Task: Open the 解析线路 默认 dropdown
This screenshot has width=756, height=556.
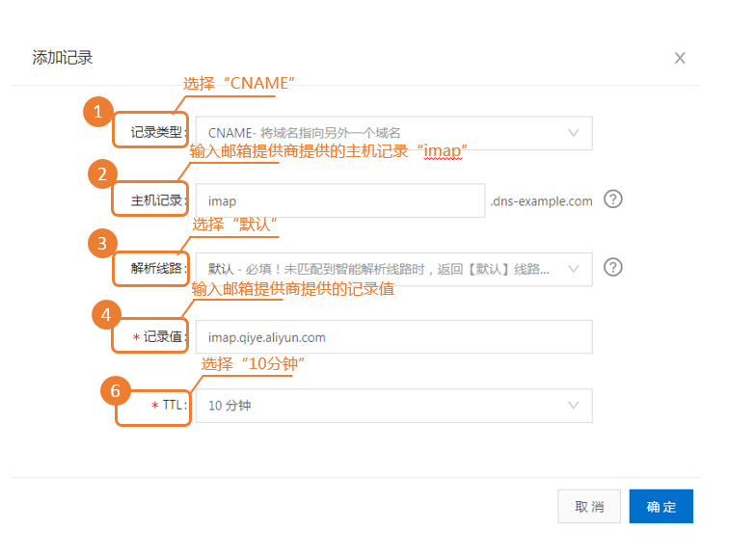Action: click(393, 269)
